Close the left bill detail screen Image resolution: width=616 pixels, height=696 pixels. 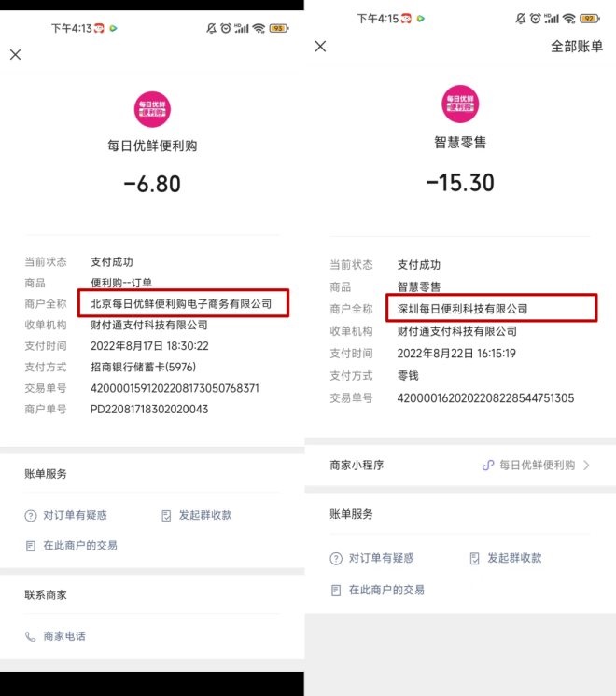click(15, 55)
